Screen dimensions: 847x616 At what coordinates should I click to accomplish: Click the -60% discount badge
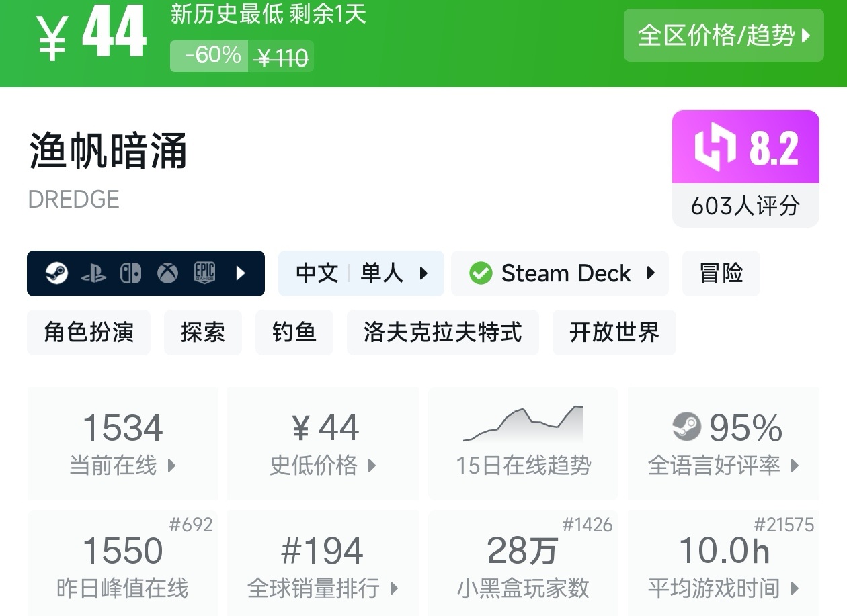pos(209,56)
